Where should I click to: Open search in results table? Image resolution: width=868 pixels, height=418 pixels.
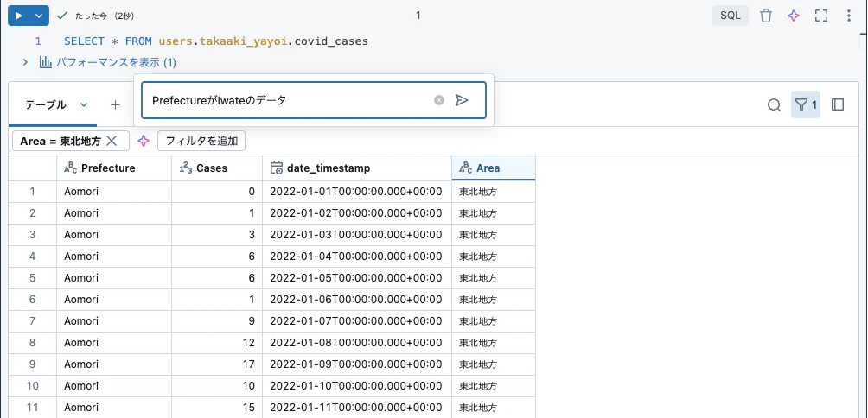point(774,104)
